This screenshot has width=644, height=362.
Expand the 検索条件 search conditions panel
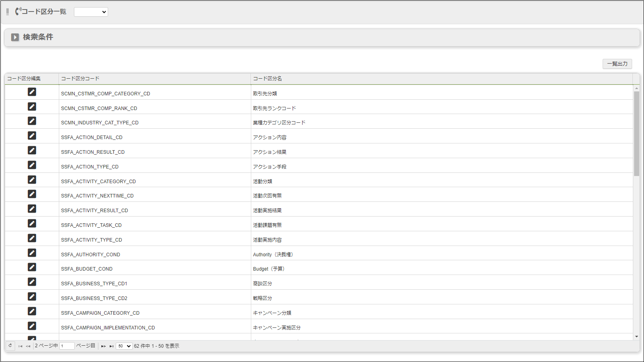pyautogui.click(x=15, y=37)
